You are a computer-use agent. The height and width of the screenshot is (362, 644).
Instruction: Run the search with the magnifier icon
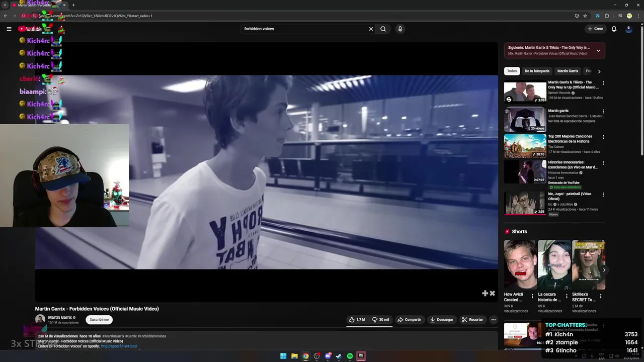click(x=383, y=29)
